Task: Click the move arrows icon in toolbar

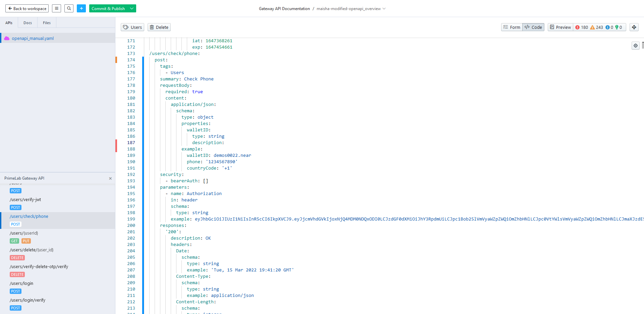Action: pos(634,27)
